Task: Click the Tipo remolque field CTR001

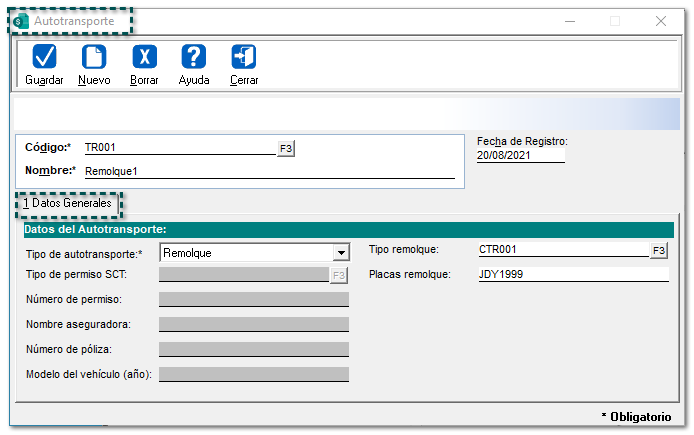Action: tap(563, 250)
